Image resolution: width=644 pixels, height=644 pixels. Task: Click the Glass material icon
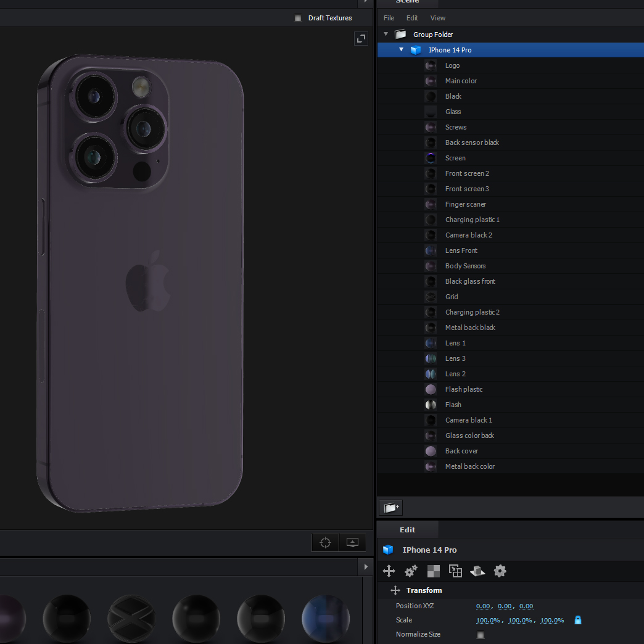click(x=431, y=112)
